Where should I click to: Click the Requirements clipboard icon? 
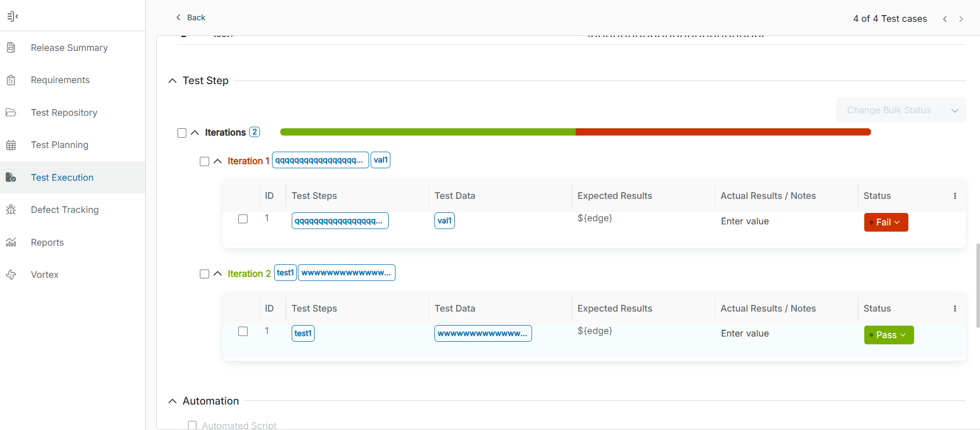tap(11, 80)
